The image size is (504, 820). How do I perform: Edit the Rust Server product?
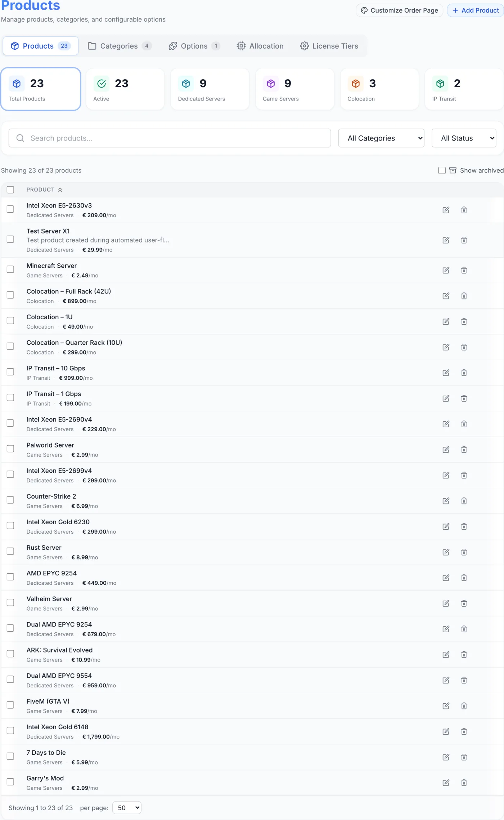[446, 552]
